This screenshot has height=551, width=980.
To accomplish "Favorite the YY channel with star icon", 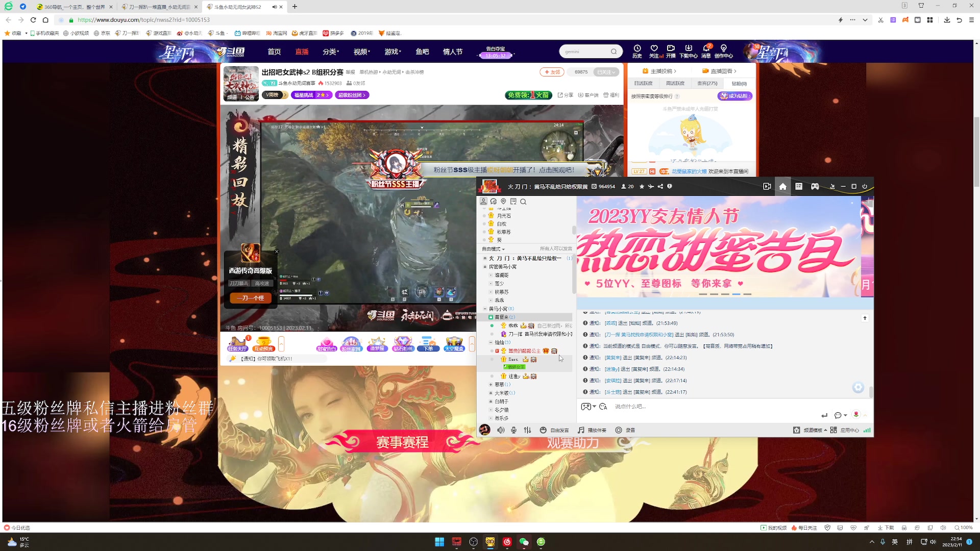I will [x=642, y=187].
